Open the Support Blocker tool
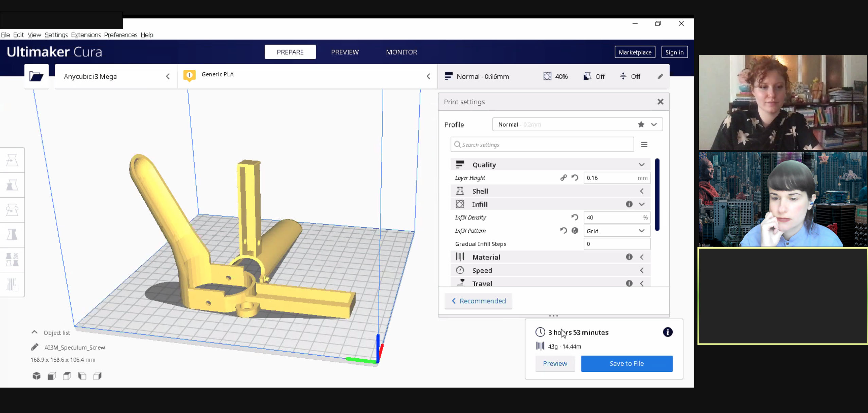 (12, 285)
